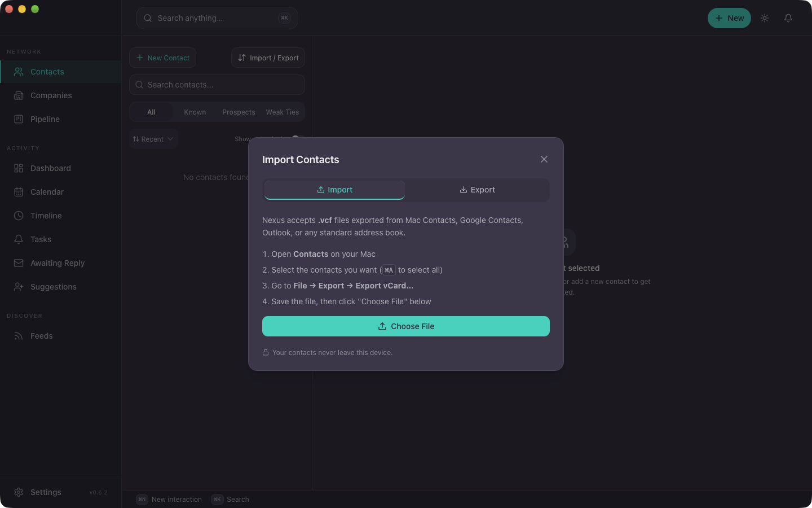Go to the Dashboard
Image resolution: width=812 pixels, height=508 pixels.
(61, 168)
